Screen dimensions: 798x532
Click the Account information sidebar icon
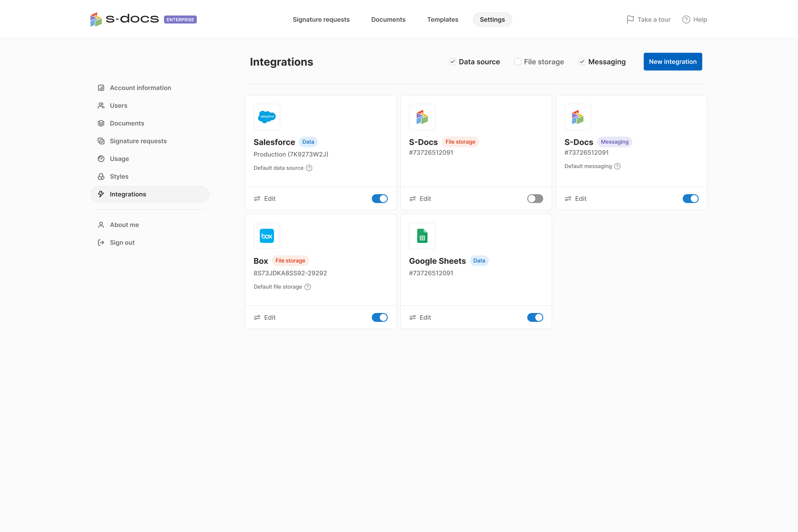click(101, 88)
